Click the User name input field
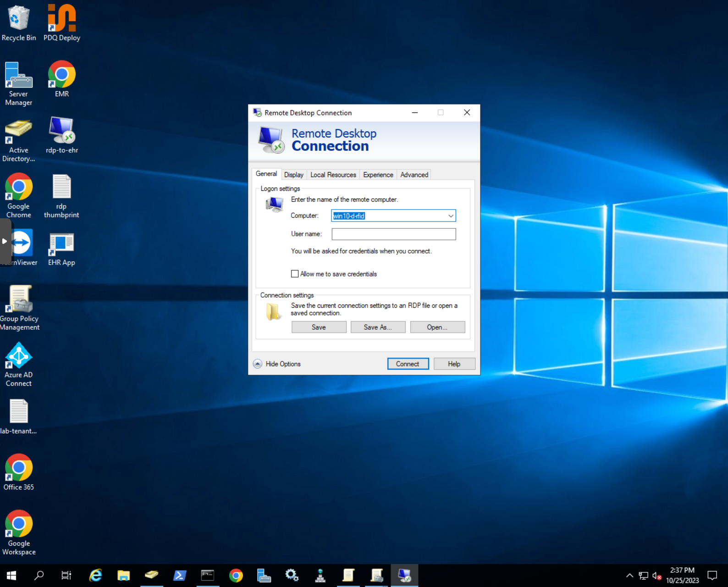Screen dimensions: 728x587 (393, 234)
